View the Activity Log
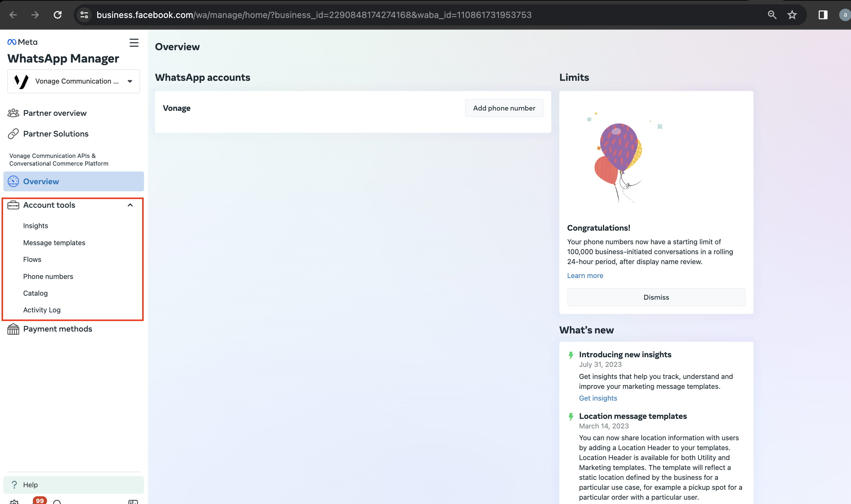The width and height of the screenshot is (851, 504). coord(42,310)
